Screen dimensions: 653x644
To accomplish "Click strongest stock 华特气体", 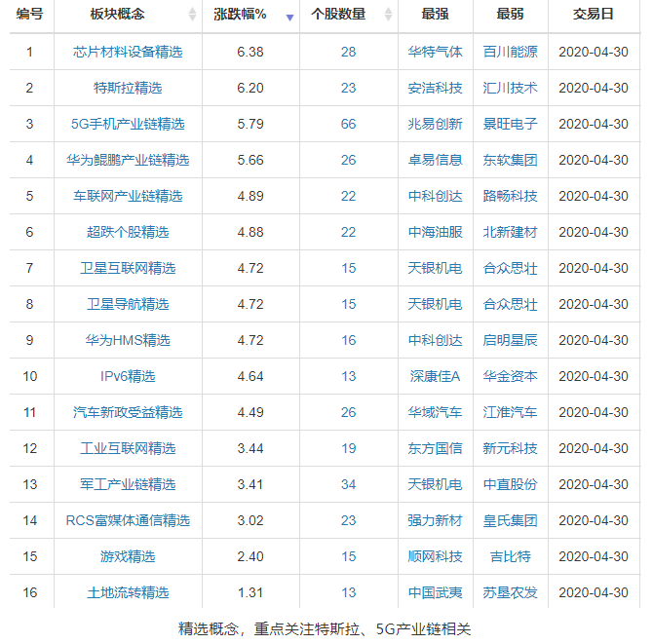I will tap(436, 52).
